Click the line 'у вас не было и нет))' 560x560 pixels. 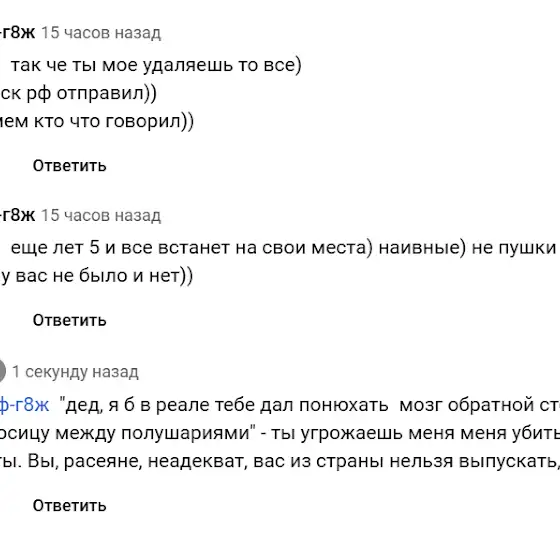[96, 276]
